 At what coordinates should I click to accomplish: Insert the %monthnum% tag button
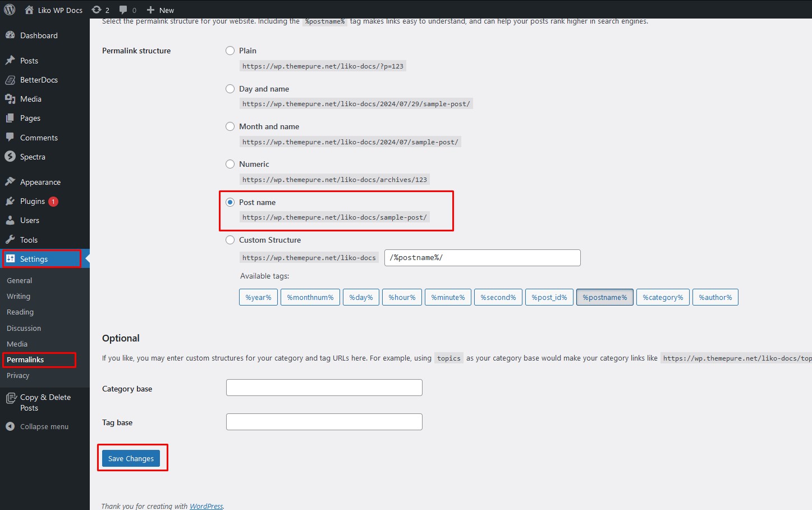coord(310,297)
